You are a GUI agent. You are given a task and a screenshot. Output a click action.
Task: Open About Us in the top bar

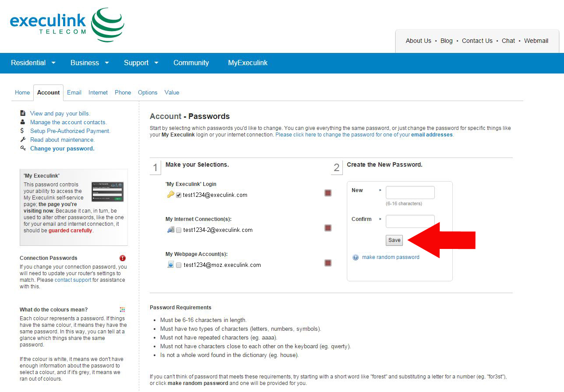click(418, 41)
